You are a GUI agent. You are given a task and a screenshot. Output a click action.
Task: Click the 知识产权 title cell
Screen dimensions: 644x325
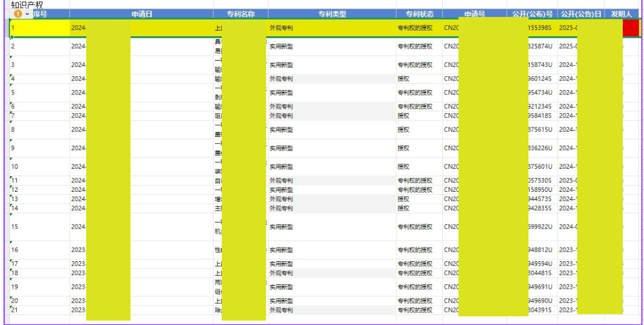point(27,4)
